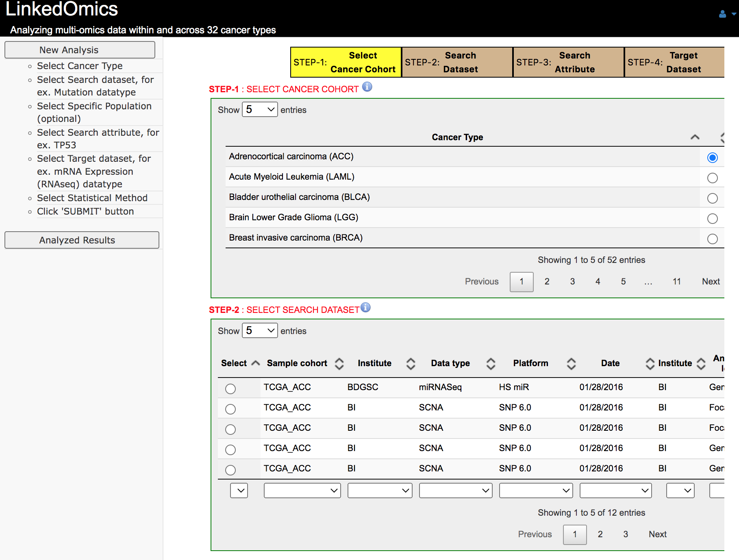Viewport: 739px width, 560px height.
Task: Switch to the STEP-3 Search Attribute tab
Action: [568, 62]
